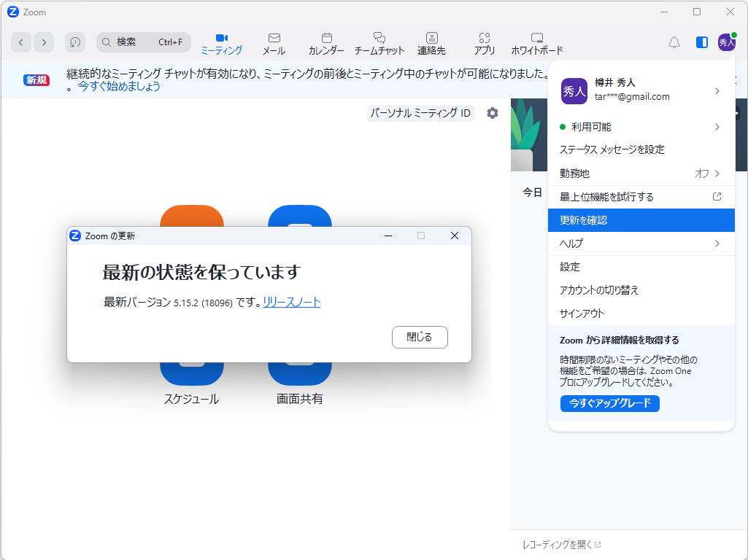Switch to チームチャット (Team Chat)
Screen dimensions: 748x560
click(x=379, y=42)
